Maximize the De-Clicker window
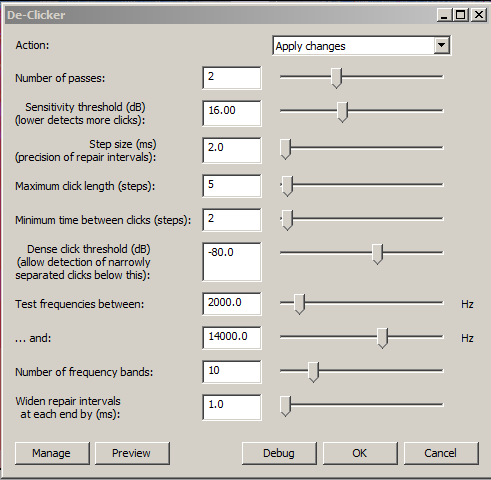 [461, 15]
